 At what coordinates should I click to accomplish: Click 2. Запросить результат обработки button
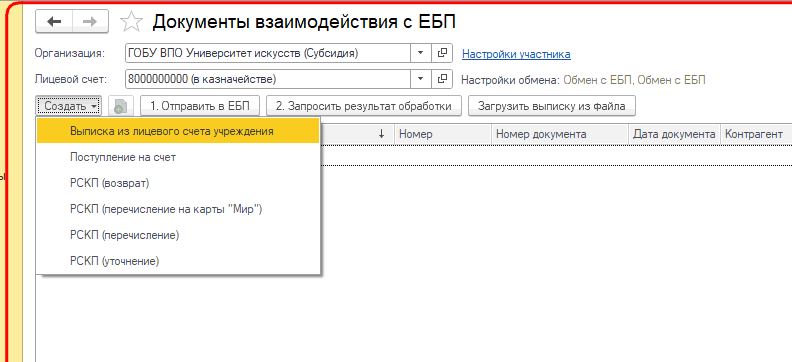(363, 106)
